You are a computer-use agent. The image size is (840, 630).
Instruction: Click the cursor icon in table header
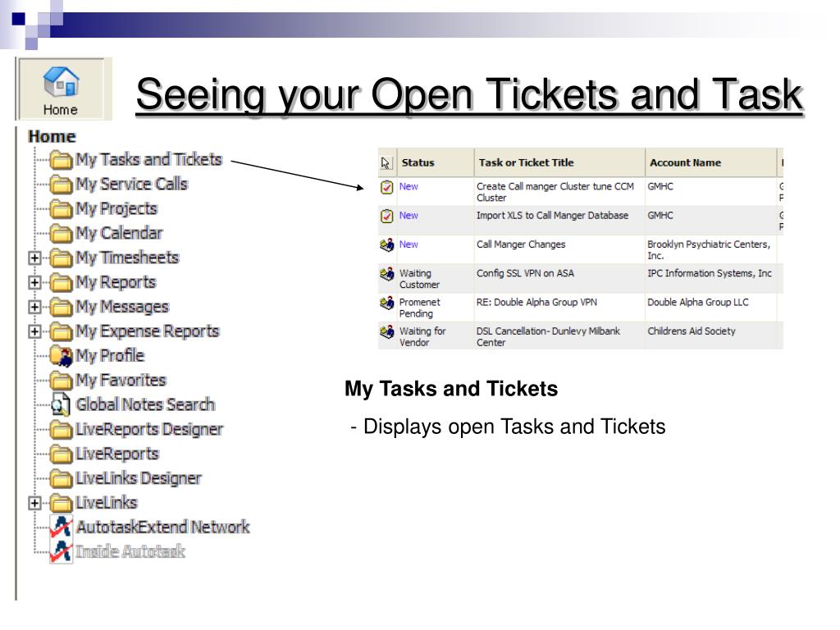click(386, 163)
